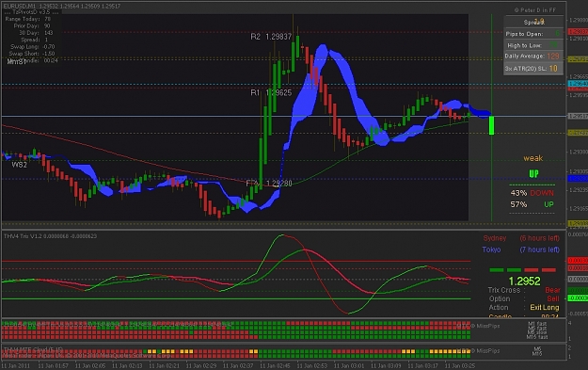Click the 'Swap Short: -1.50' line

pos(32,54)
